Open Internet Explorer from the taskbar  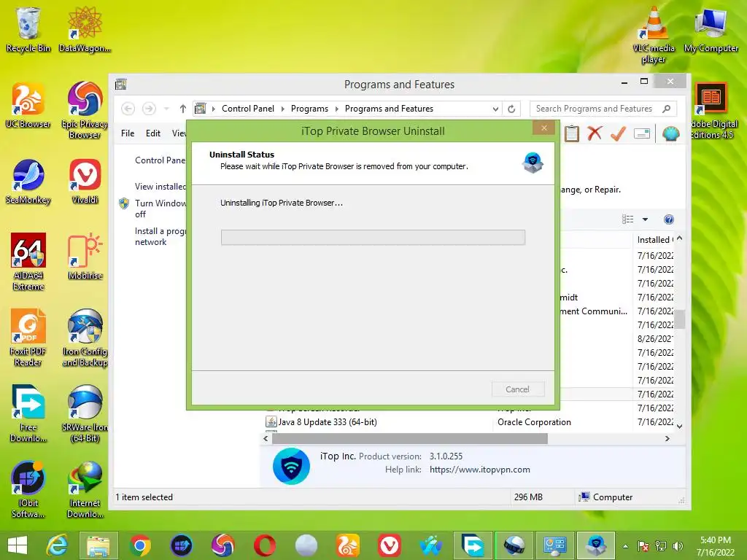pyautogui.click(x=57, y=545)
